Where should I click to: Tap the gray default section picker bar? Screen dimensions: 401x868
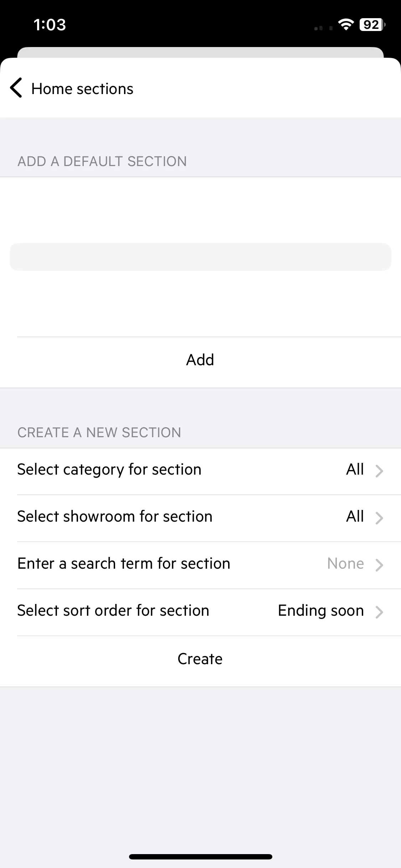point(200,257)
